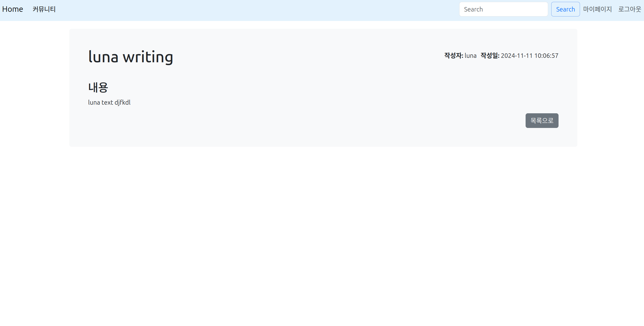Open the 커뮤니티 menu item
This screenshot has height=326, width=644.
pyautogui.click(x=44, y=9)
